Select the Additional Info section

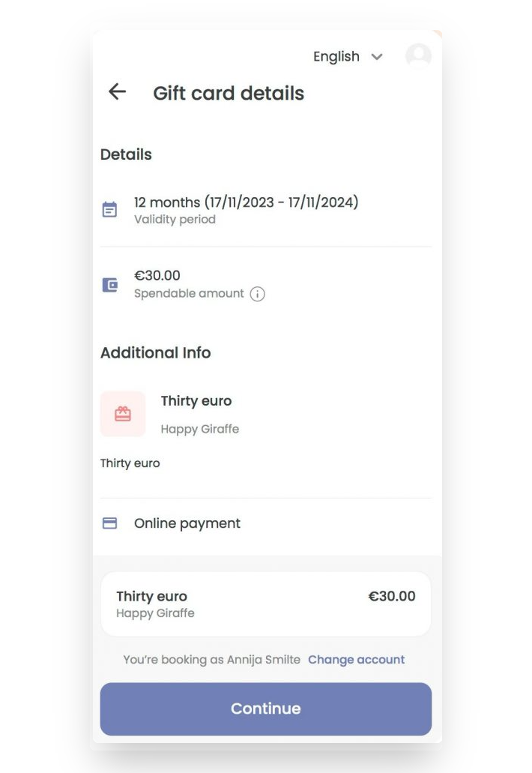(155, 352)
